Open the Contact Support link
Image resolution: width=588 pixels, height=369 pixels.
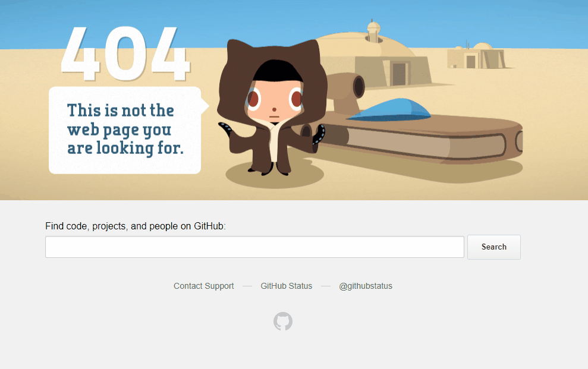click(x=203, y=286)
